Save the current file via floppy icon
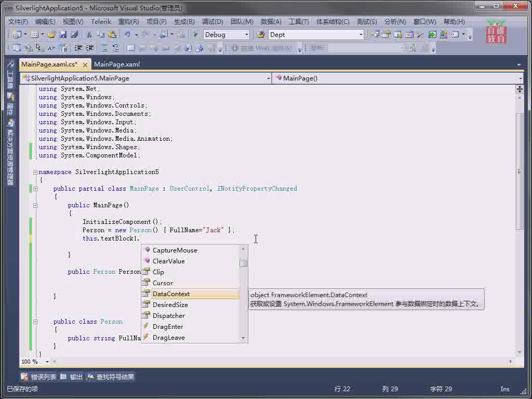This screenshot has width=532, height=399. point(63,34)
